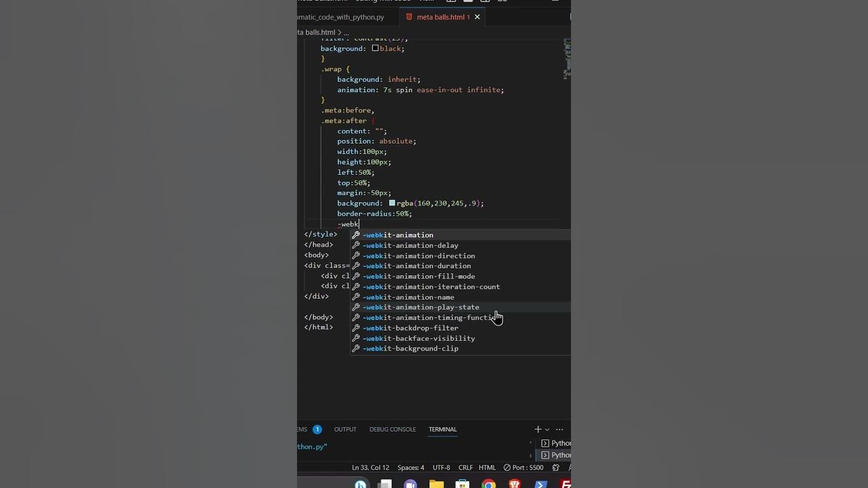Place cursor on 'animation: 7s spin' line
The image size is (868, 488).
click(x=420, y=89)
